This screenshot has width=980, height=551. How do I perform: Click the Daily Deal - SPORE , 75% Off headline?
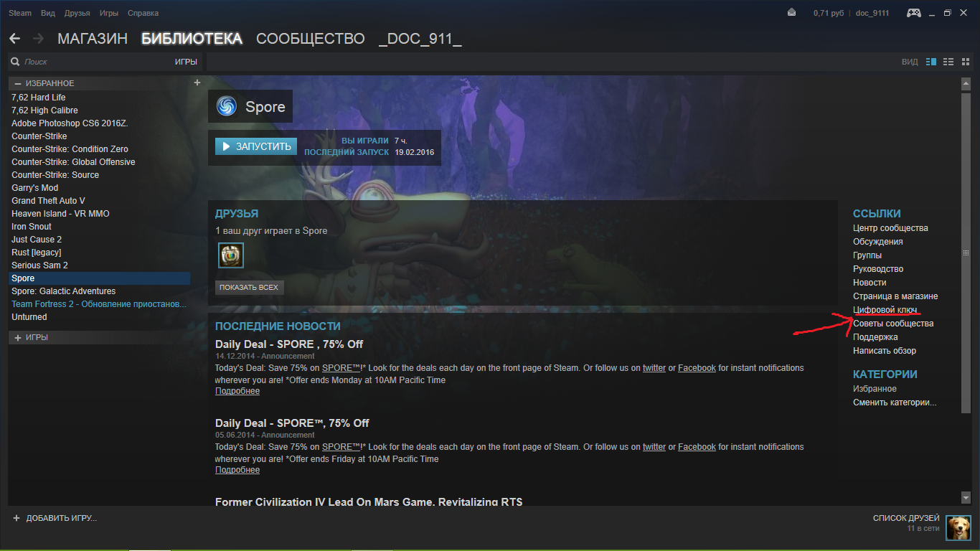(x=289, y=344)
